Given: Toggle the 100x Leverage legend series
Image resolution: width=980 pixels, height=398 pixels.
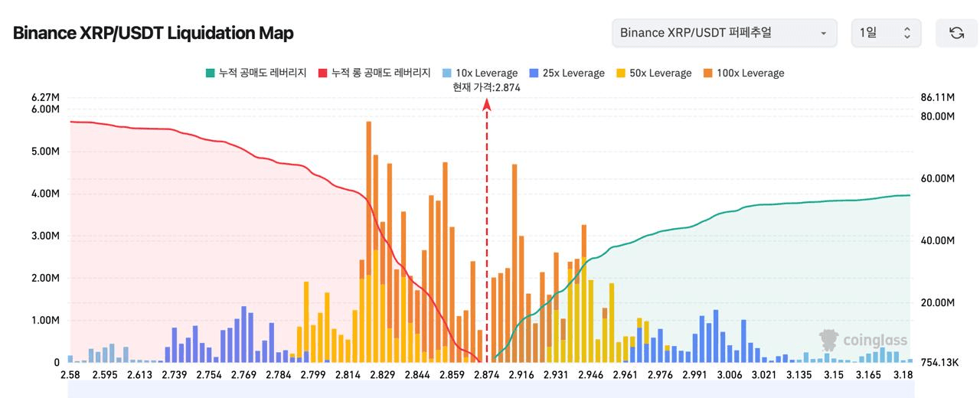Looking at the screenshot, I should 743,73.
